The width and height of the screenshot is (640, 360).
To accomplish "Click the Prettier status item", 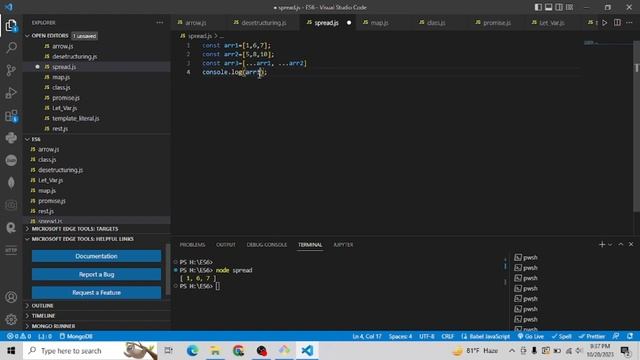I will tap(591, 336).
